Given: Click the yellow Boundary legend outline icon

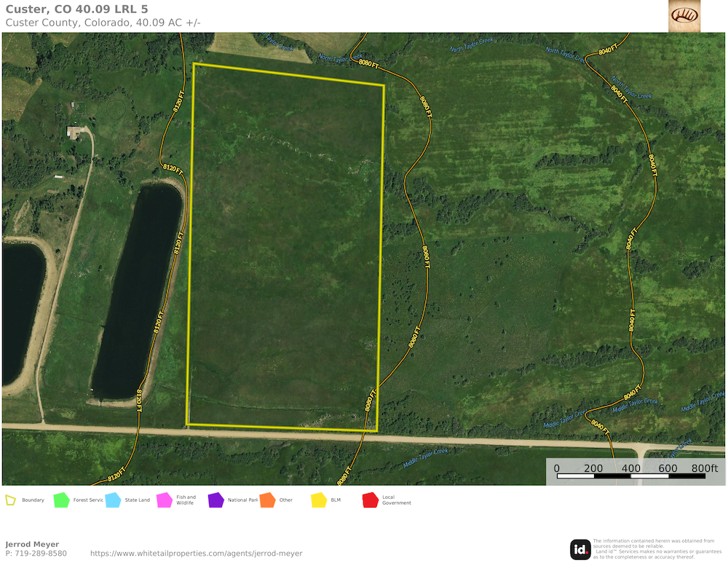Looking at the screenshot, I should coord(10,500).
